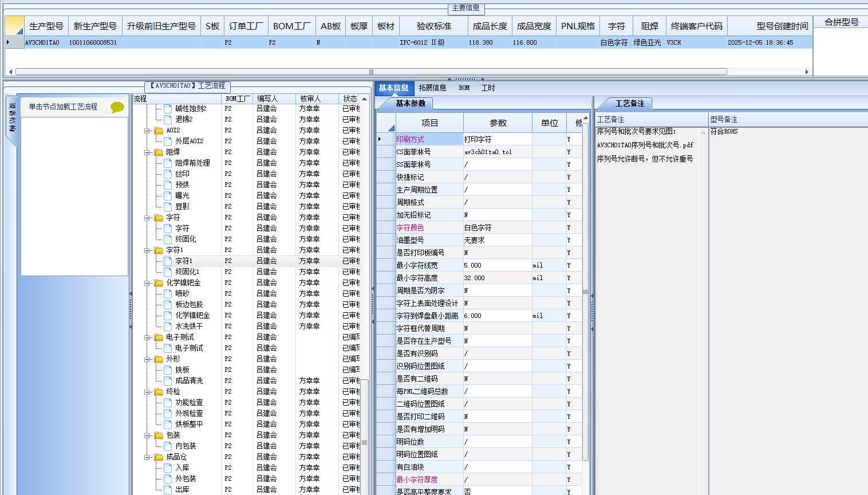868x495 pixels.
Task: Click the document icon beside 入库
Action: coord(168,467)
